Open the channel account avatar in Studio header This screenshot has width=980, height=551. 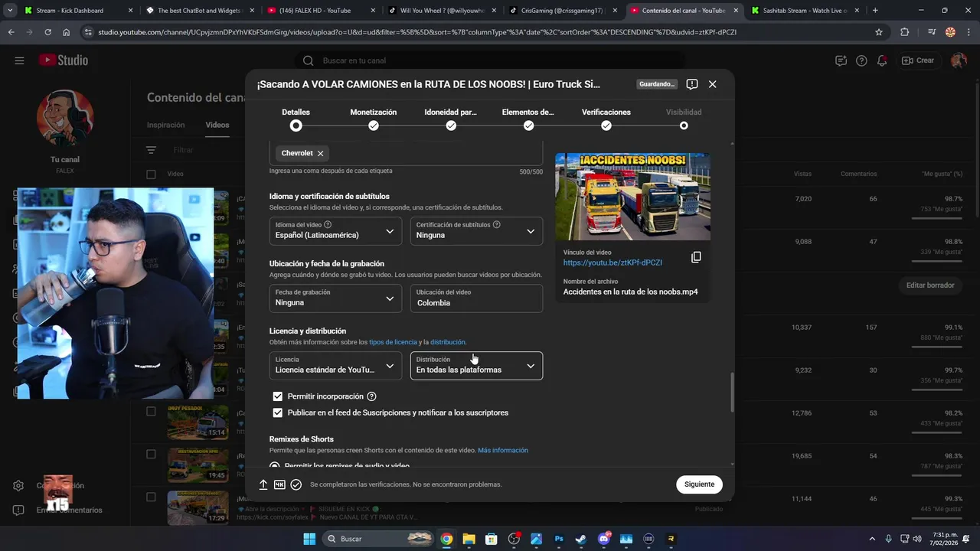coord(959,60)
